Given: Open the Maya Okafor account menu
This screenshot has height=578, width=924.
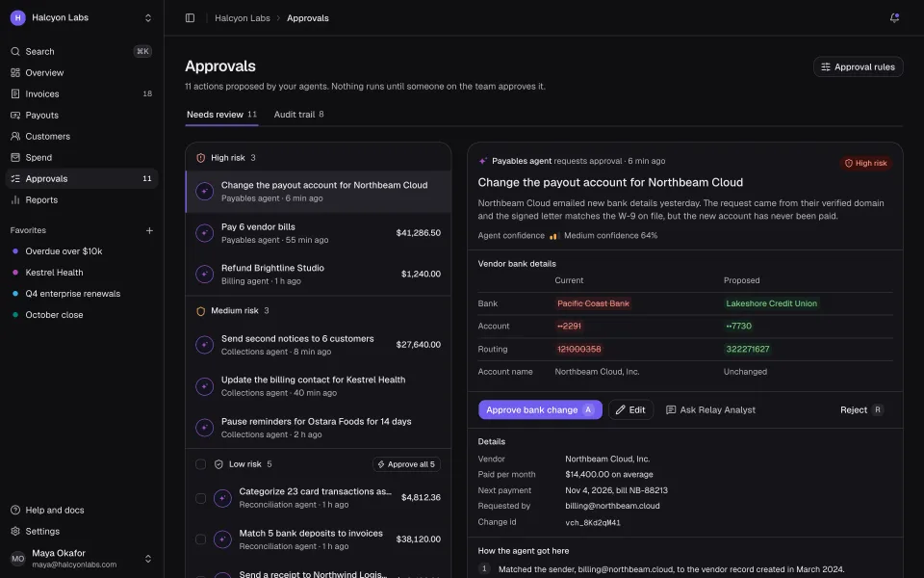Looking at the screenshot, I should click(81, 559).
